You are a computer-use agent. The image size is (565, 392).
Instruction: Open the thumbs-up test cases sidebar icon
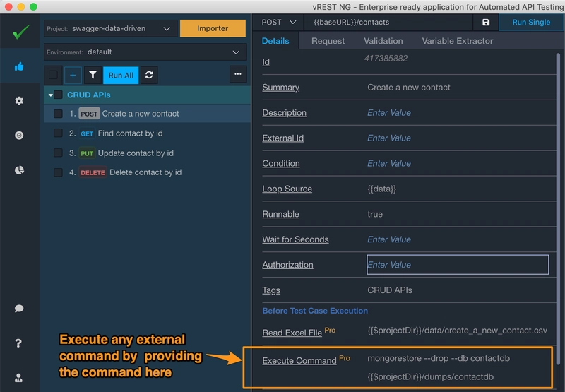(19, 66)
